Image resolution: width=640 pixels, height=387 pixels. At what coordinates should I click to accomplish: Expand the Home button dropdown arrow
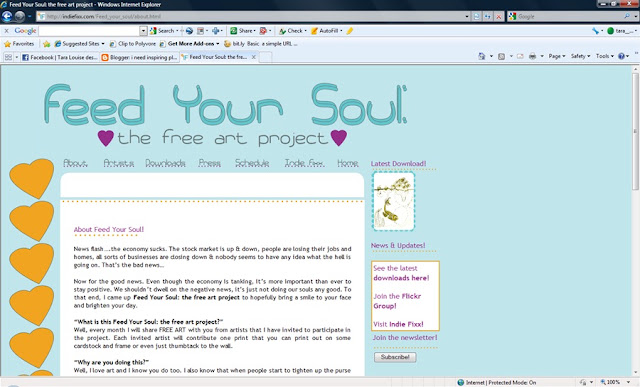click(x=491, y=56)
